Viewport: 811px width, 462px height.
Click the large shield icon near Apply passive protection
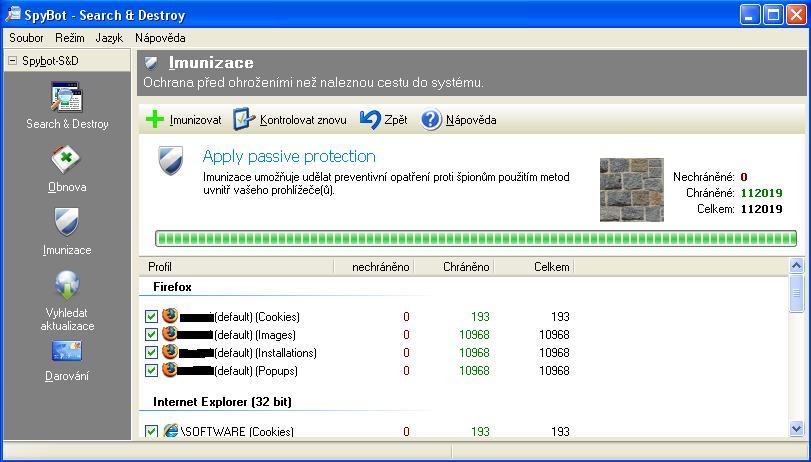(x=170, y=160)
